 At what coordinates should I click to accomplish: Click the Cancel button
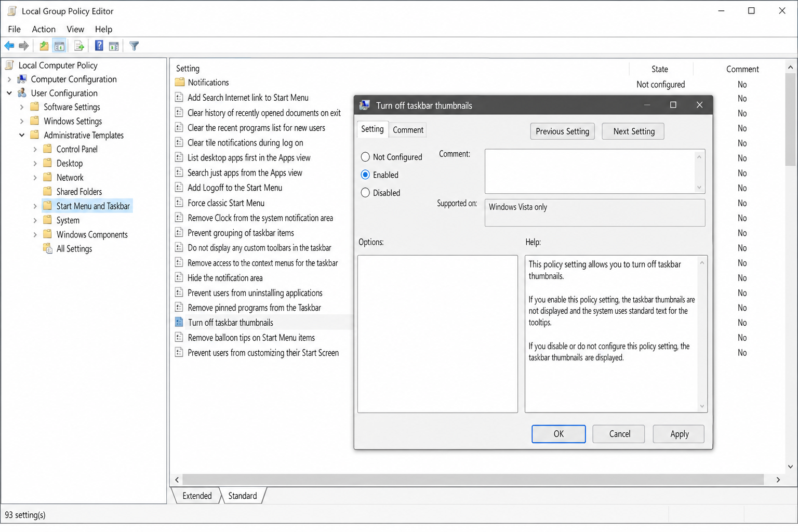tap(619, 434)
